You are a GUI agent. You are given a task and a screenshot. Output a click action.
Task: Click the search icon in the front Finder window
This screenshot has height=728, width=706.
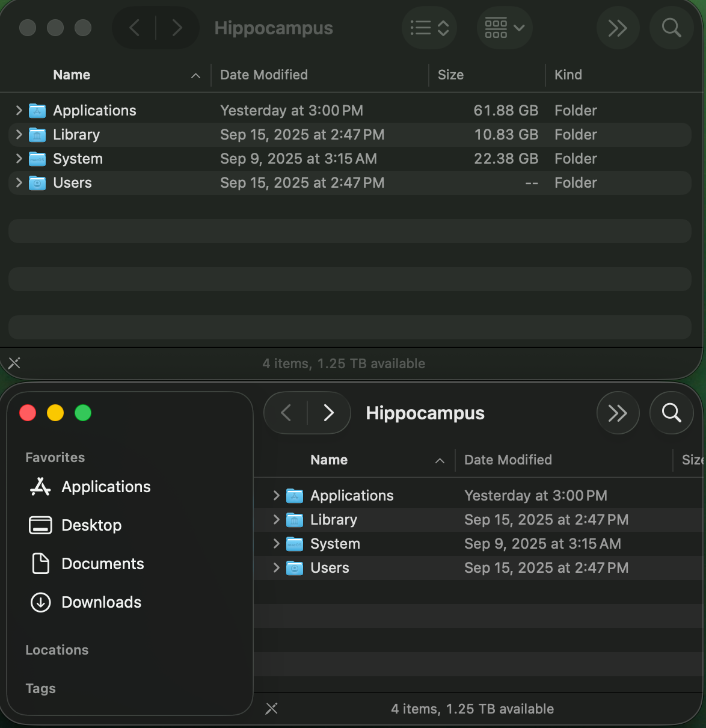click(x=671, y=413)
